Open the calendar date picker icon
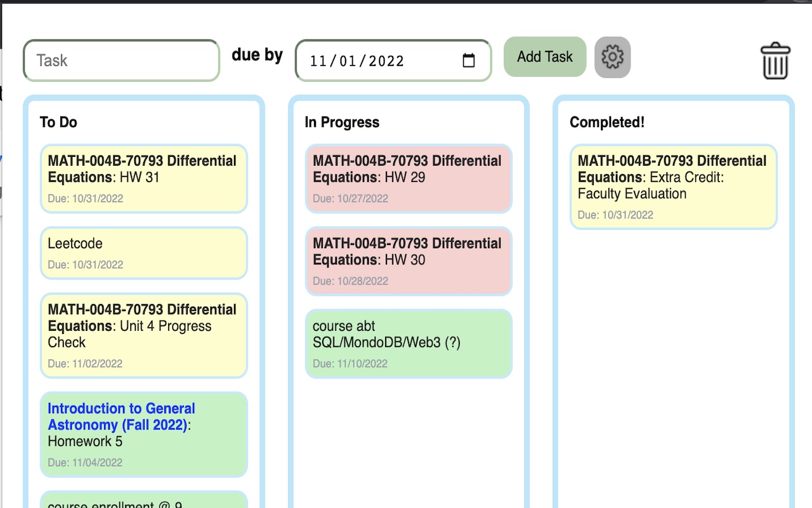This screenshot has width=812, height=508. pyautogui.click(x=469, y=60)
